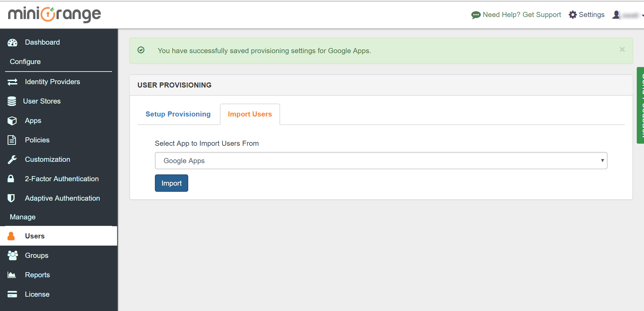Select the Customization wrench icon

[12, 159]
